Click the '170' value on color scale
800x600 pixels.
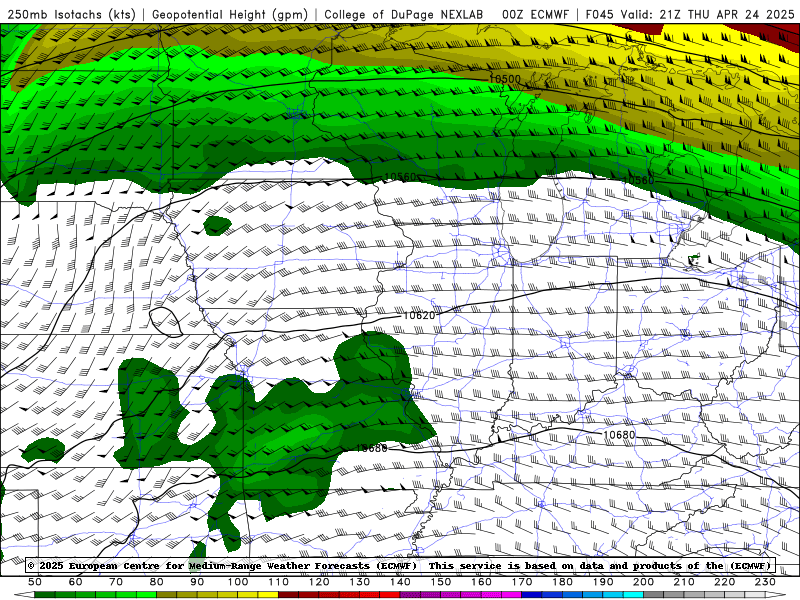521,582
